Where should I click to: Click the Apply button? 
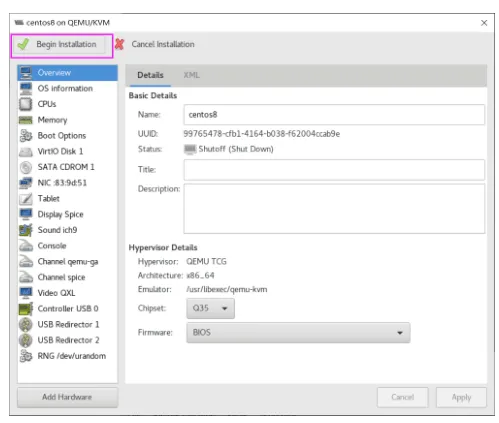[x=461, y=397]
